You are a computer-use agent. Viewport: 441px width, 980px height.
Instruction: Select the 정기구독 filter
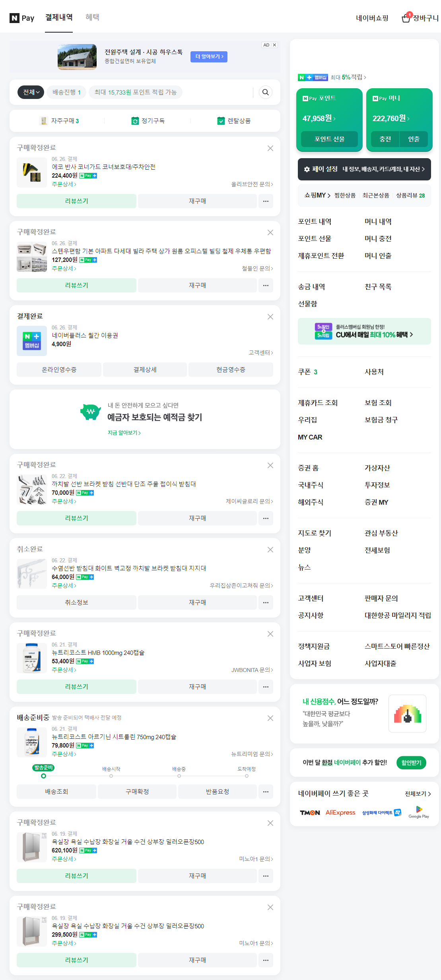148,121
